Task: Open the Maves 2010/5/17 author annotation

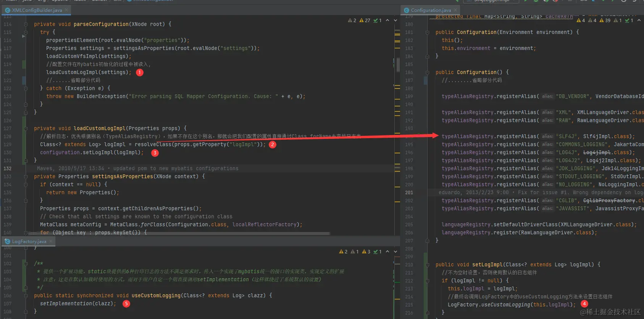Action: pos(137,168)
